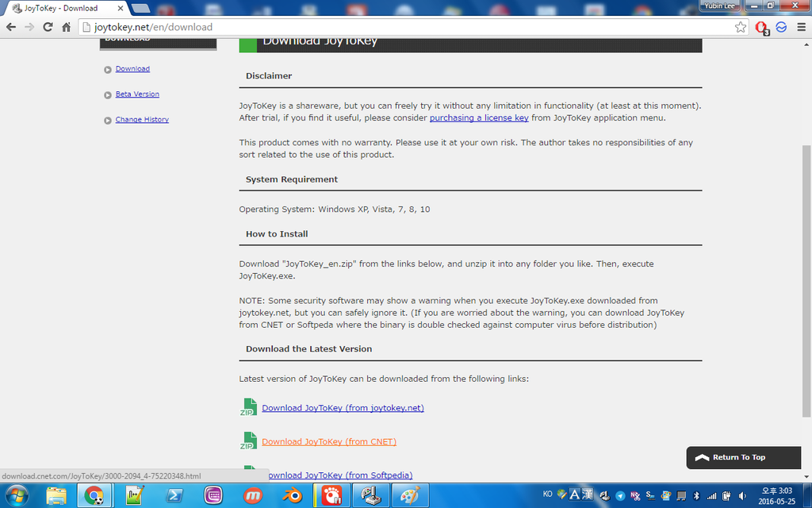Click Download JoyToKey (from CNET)
The height and width of the screenshot is (508, 812).
(329, 441)
